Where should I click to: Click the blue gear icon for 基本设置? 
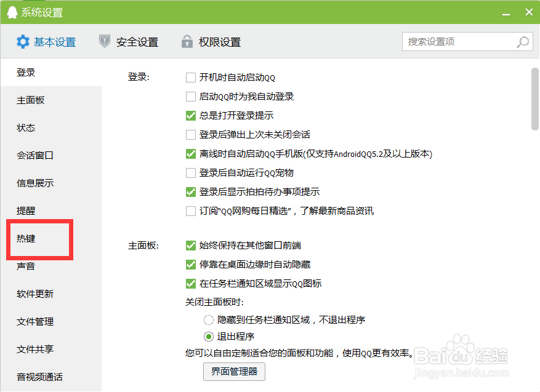tap(23, 42)
